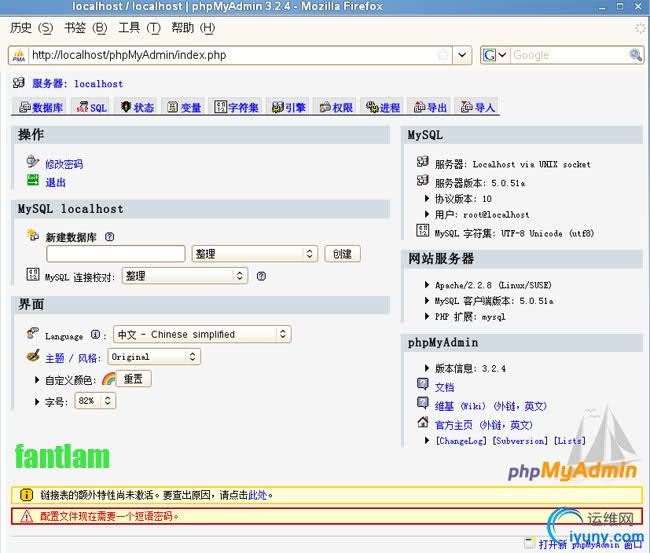Click the green logout icon
This screenshot has width=650, height=553.
click(x=33, y=180)
